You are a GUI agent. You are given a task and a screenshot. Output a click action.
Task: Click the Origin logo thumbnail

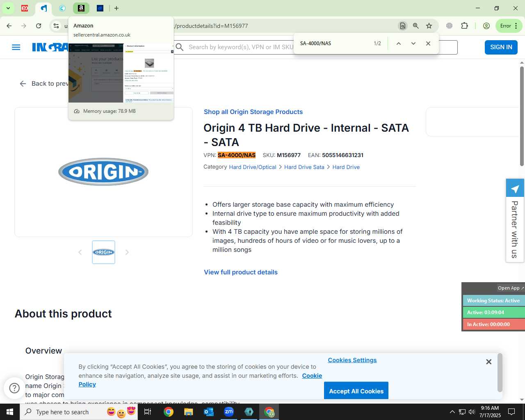pyautogui.click(x=103, y=252)
